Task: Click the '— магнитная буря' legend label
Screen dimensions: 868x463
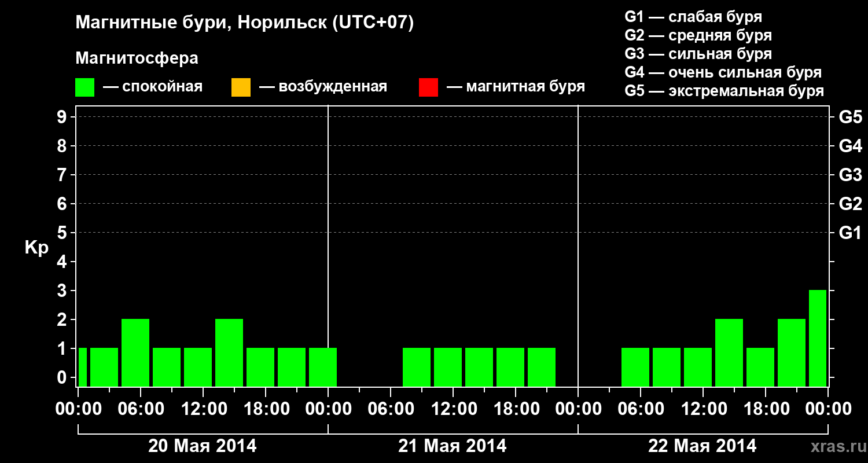Action: pyautogui.click(x=516, y=87)
